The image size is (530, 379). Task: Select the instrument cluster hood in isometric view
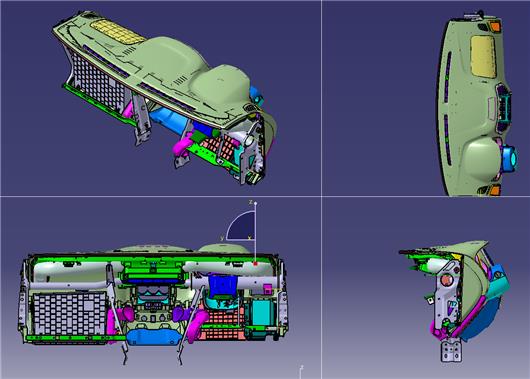click(221, 85)
